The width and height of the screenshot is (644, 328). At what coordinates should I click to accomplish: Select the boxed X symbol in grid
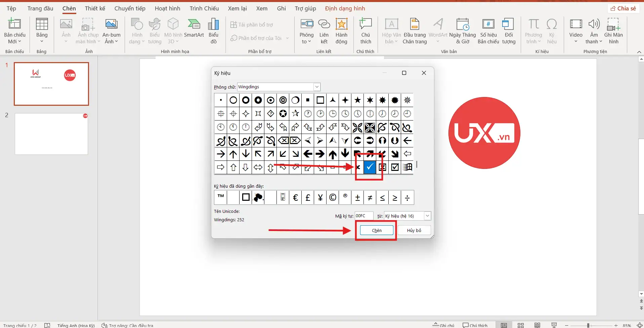(382, 167)
